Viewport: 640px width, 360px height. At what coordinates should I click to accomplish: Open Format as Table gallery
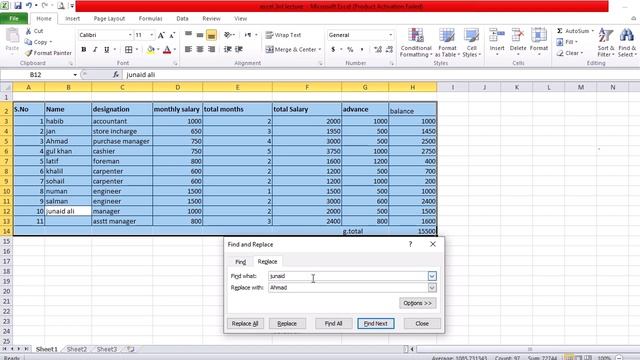(x=447, y=42)
